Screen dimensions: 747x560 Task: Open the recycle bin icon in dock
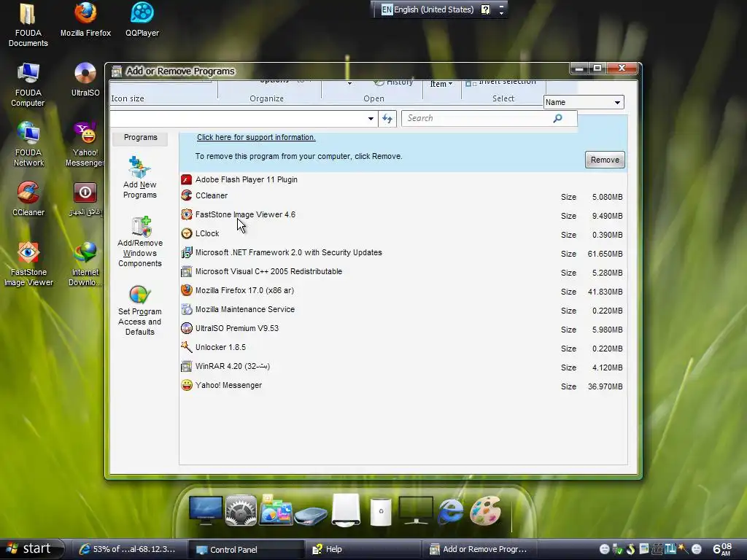pos(381,512)
